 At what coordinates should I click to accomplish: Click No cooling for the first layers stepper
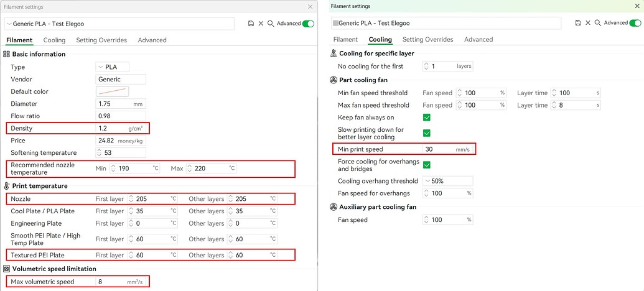click(427, 66)
